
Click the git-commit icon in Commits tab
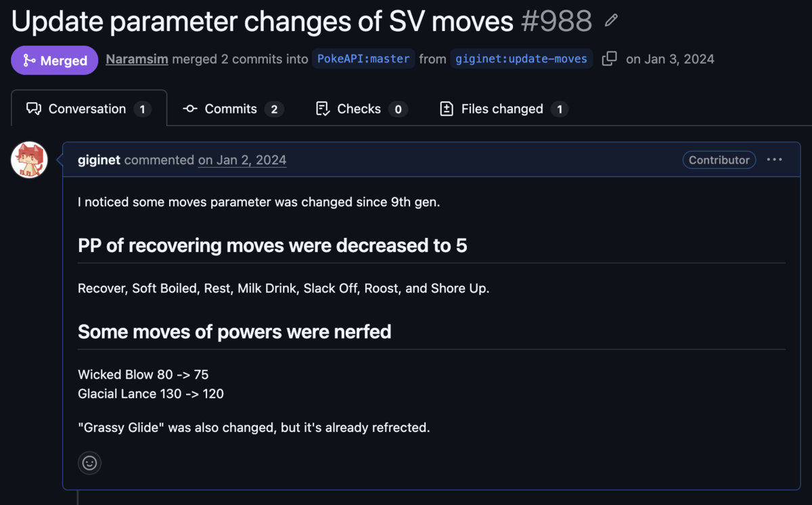click(x=190, y=109)
